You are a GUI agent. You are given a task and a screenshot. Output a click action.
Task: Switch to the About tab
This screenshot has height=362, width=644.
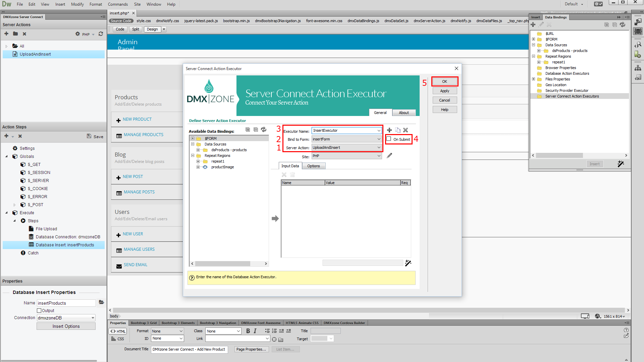(x=404, y=113)
